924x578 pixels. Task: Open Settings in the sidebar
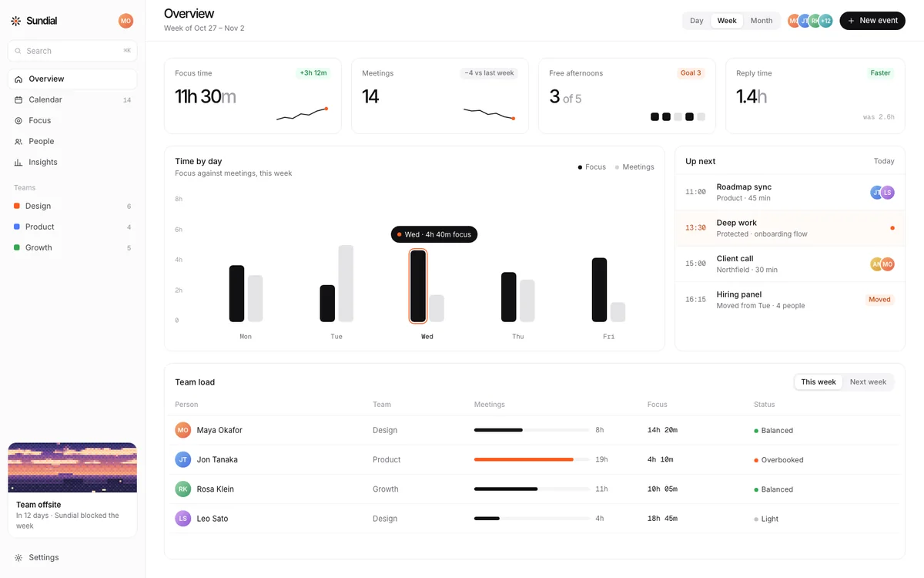[72, 558]
